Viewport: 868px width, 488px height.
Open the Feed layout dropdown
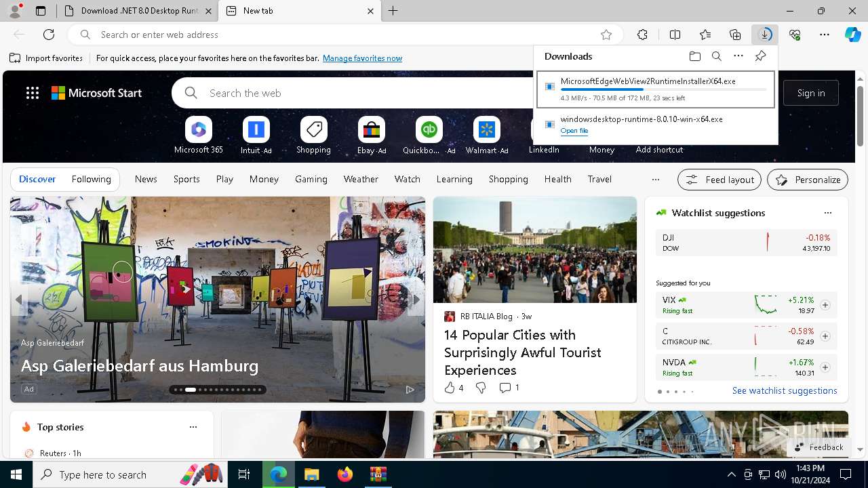pyautogui.click(x=719, y=180)
